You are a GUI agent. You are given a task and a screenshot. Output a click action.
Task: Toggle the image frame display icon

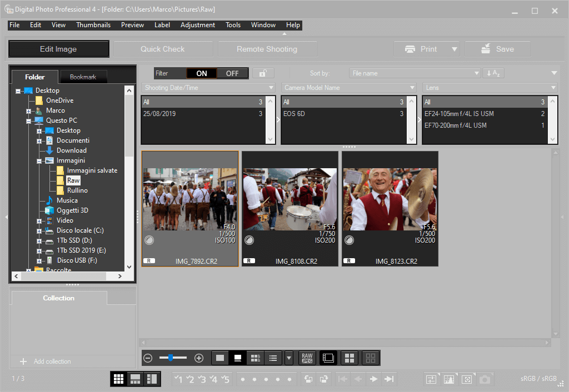click(x=328, y=358)
